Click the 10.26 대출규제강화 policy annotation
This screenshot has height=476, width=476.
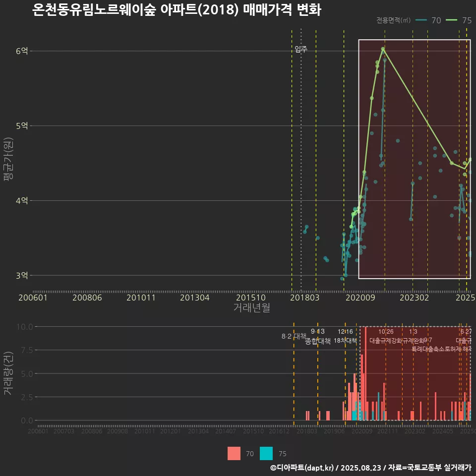(386, 336)
